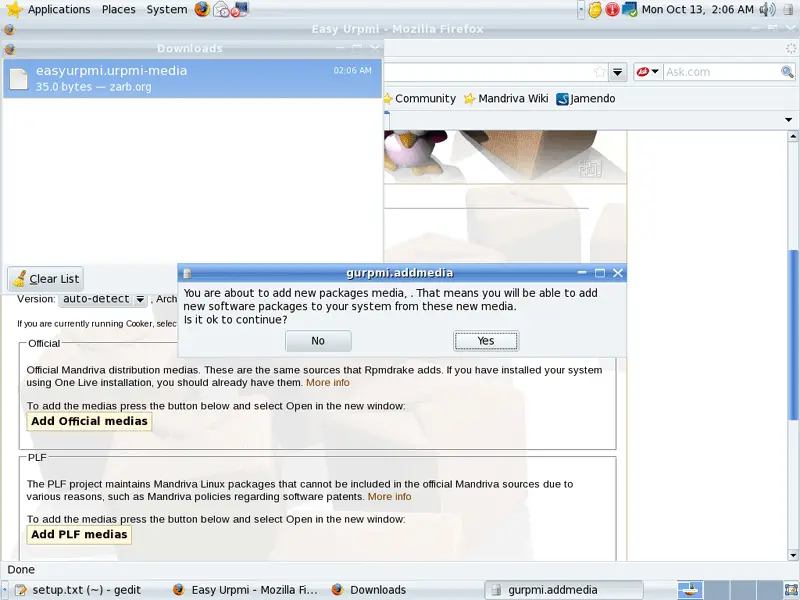Click the yellow shield tray icon
This screenshot has height=600, width=800.
595,10
